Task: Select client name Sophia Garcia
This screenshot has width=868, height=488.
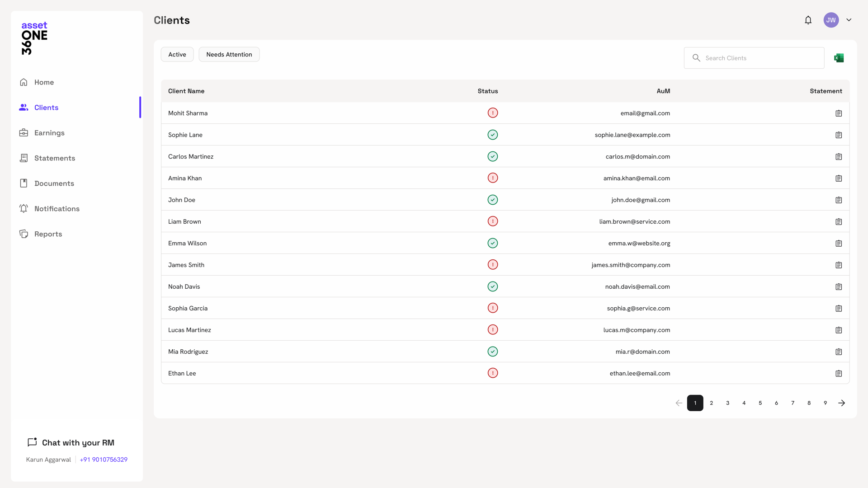Action: [x=188, y=308]
